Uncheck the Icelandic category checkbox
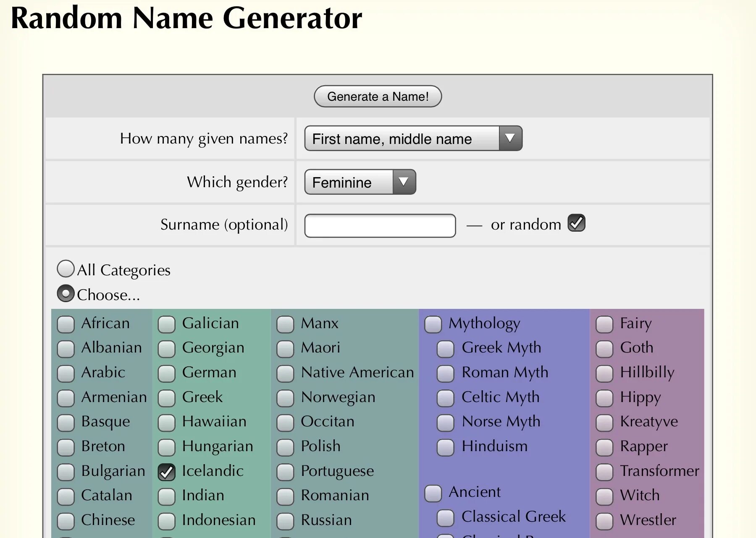756x538 pixels. (167, 472)
